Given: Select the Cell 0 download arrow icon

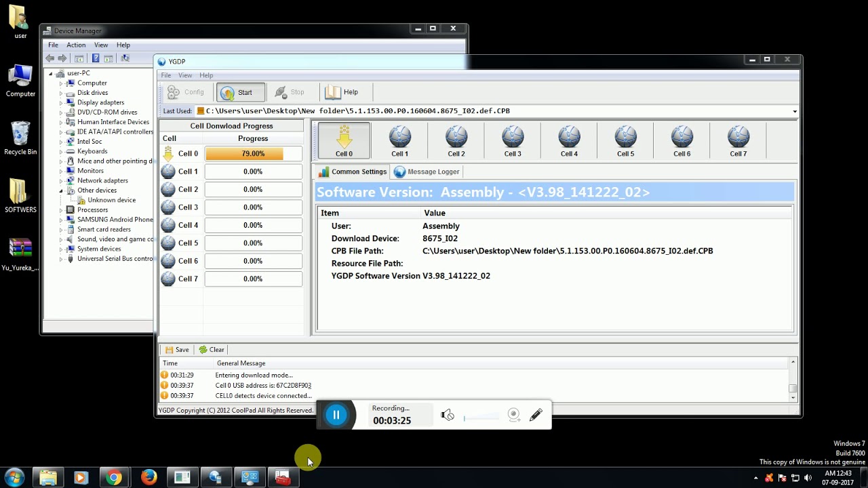Looking at the screenshot, I should point(344,140).
